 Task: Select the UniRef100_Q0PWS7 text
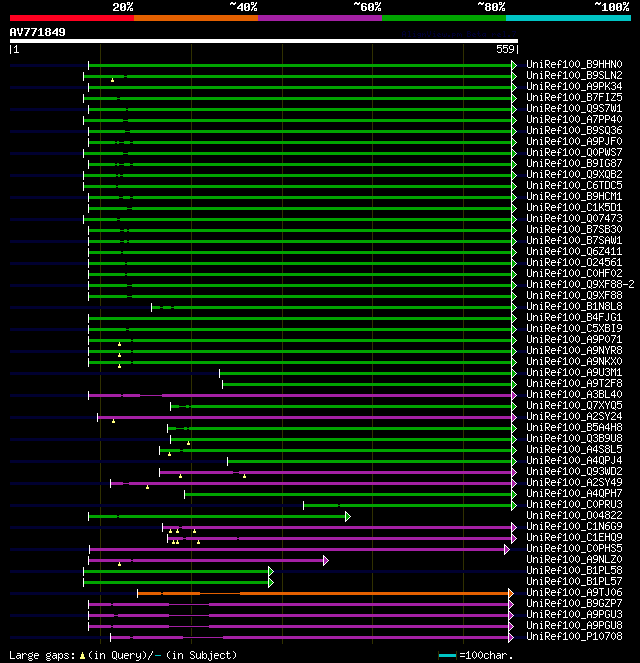tap(574, 152)
